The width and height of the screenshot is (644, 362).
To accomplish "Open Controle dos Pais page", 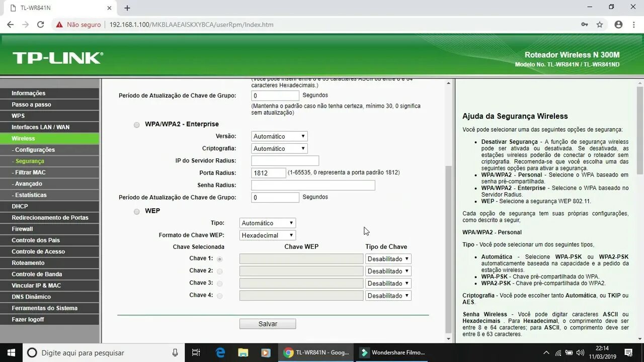I will point(50,240).
